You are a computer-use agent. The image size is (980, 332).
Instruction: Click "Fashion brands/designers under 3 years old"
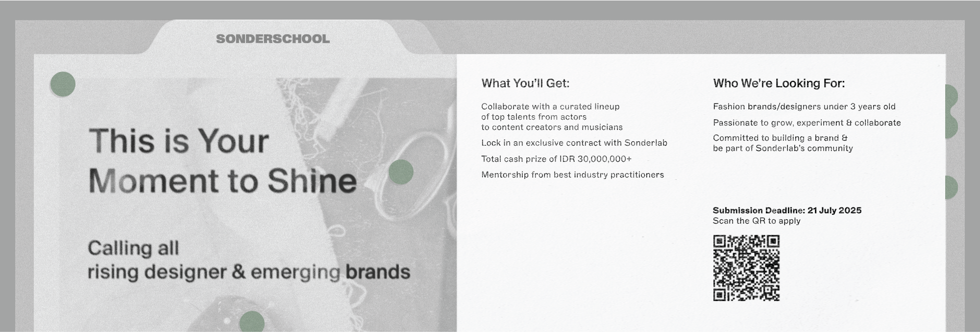coord(804,106)
